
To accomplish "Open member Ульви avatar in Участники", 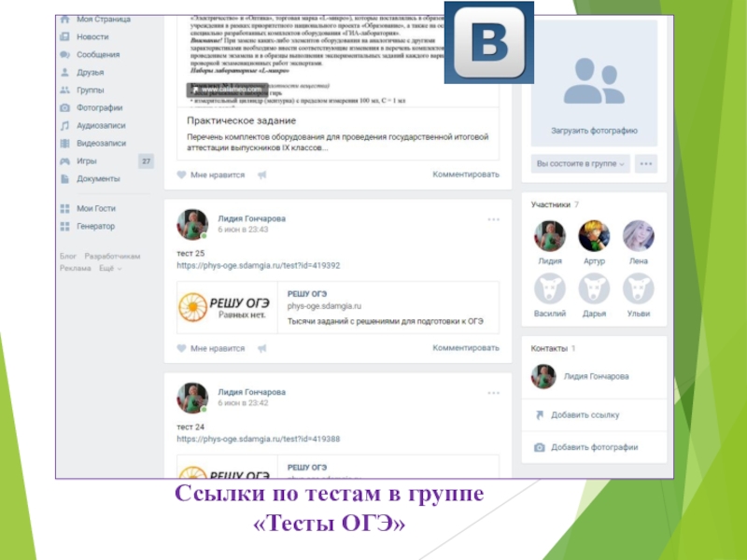I will (639, 288).
